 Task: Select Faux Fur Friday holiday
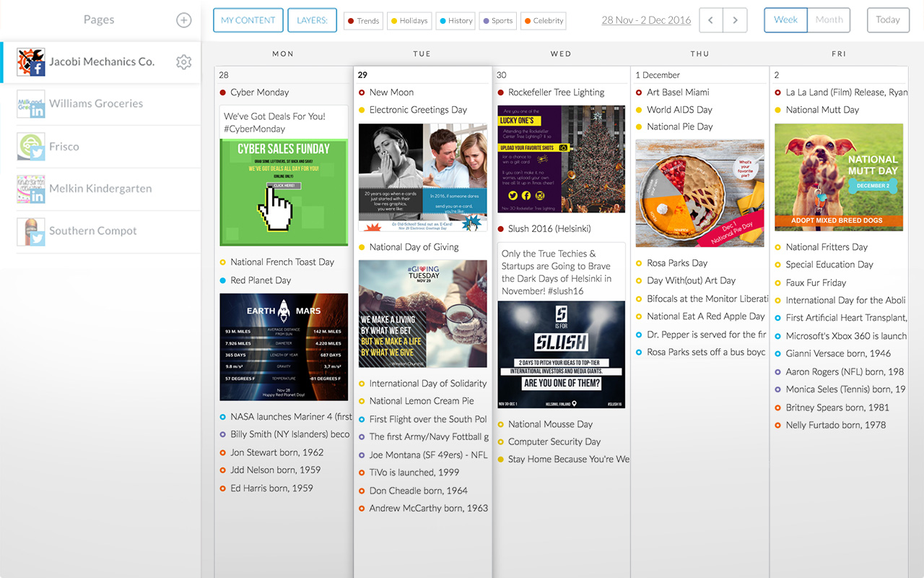click(816, 283)
